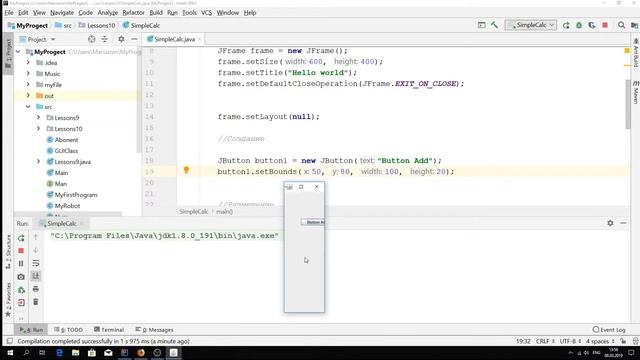Click the locate/scroll from source target icon

pos(91,39)
